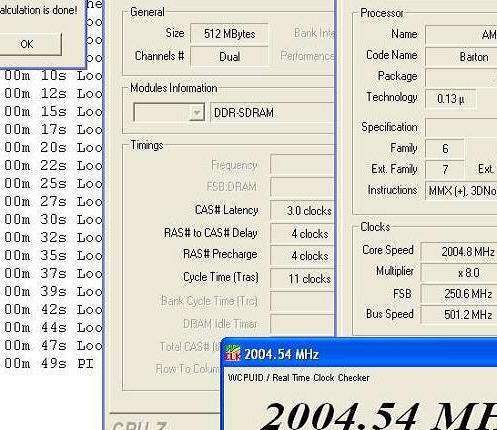
Task: Click RAS# to CAS# Delay value field
Action: click(302, 233)
